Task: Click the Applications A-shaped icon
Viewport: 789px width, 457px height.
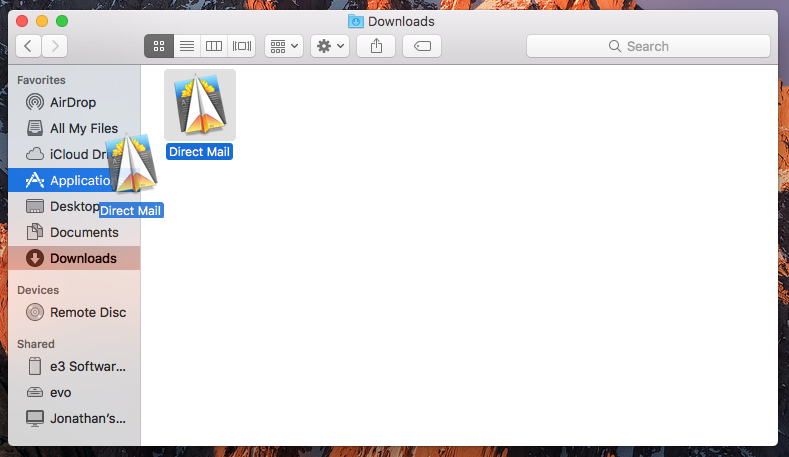Action: [x=35, y=180]
